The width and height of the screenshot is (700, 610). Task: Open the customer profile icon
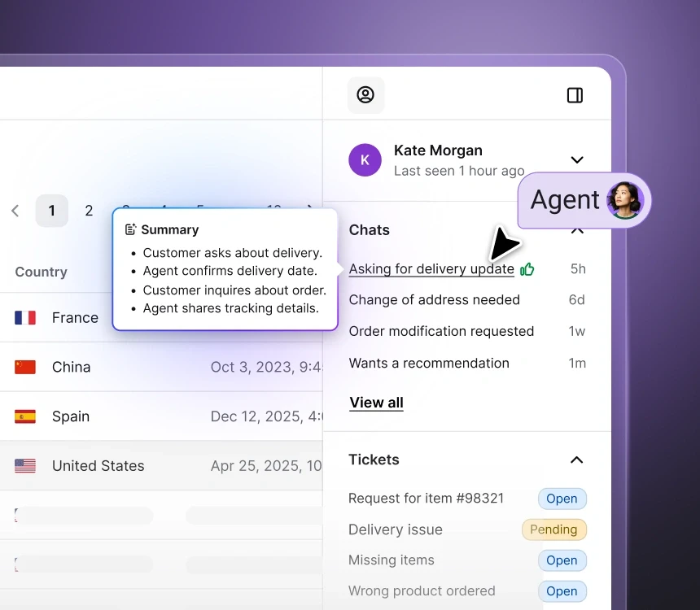(365, 95)
